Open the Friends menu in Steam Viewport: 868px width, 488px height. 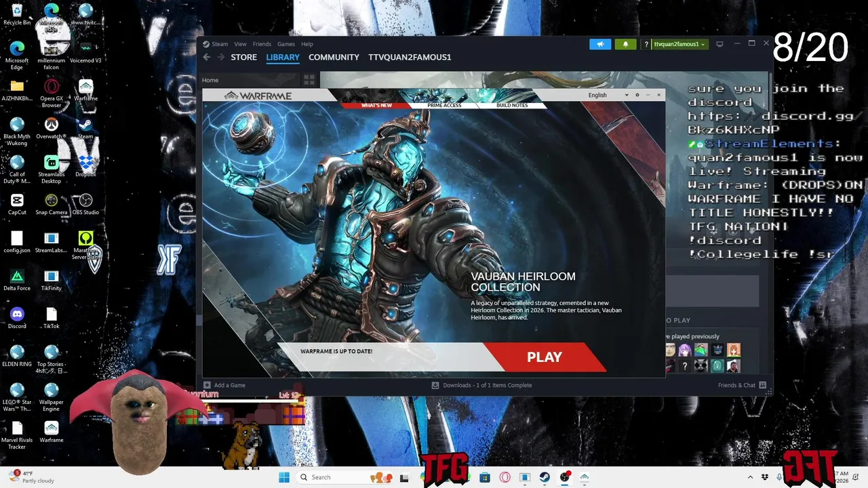click(262, 44)
